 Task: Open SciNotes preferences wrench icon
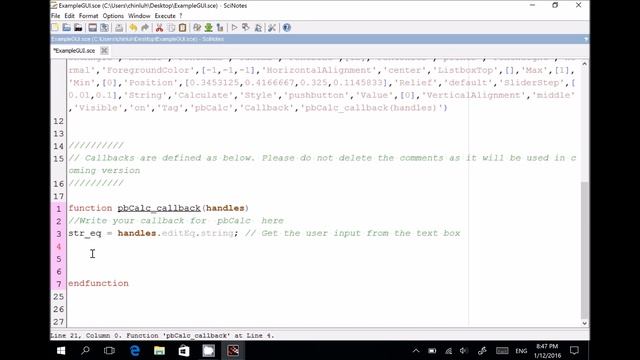272,28
